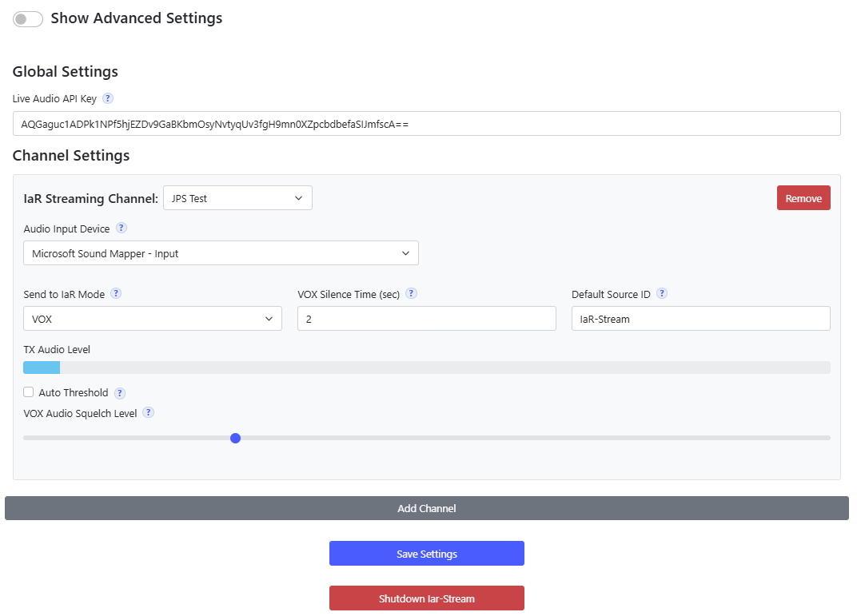Click help icon beside Default Source ID
Screen dimensions: 857x616
[x=662, y=293]
